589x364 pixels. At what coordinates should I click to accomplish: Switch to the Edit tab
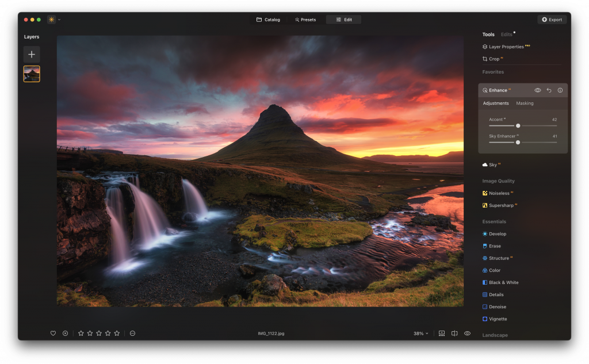[x=344, y=20]
